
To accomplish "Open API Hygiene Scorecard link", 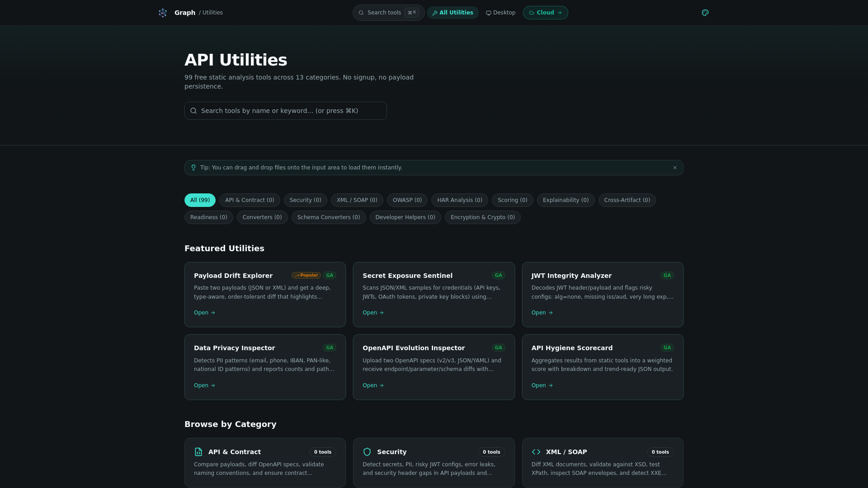I will 542,385.
